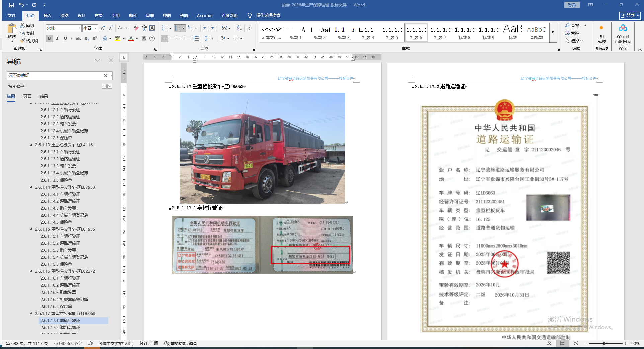Viewport: 644px width, 349px height.
Task: Toggle character border around text
Action: [152, 28]
